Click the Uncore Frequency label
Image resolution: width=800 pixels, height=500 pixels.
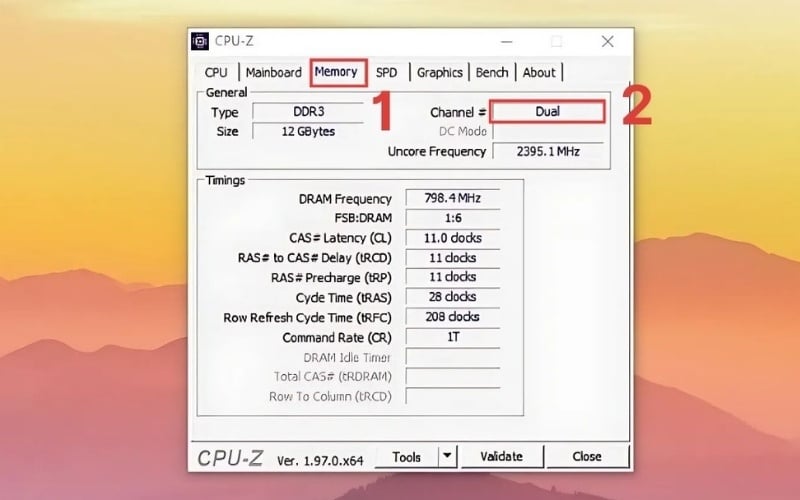point(437,152)
